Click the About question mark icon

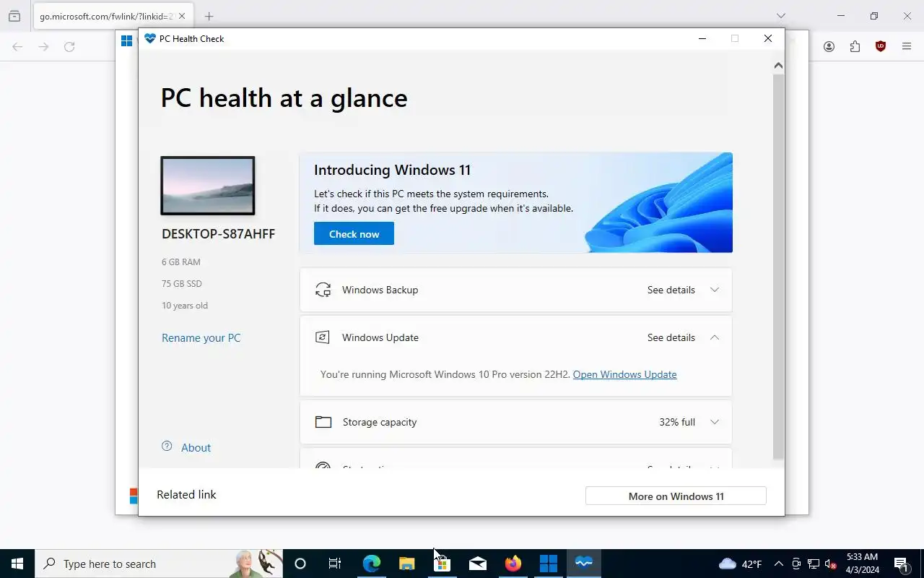click(167, 447)
